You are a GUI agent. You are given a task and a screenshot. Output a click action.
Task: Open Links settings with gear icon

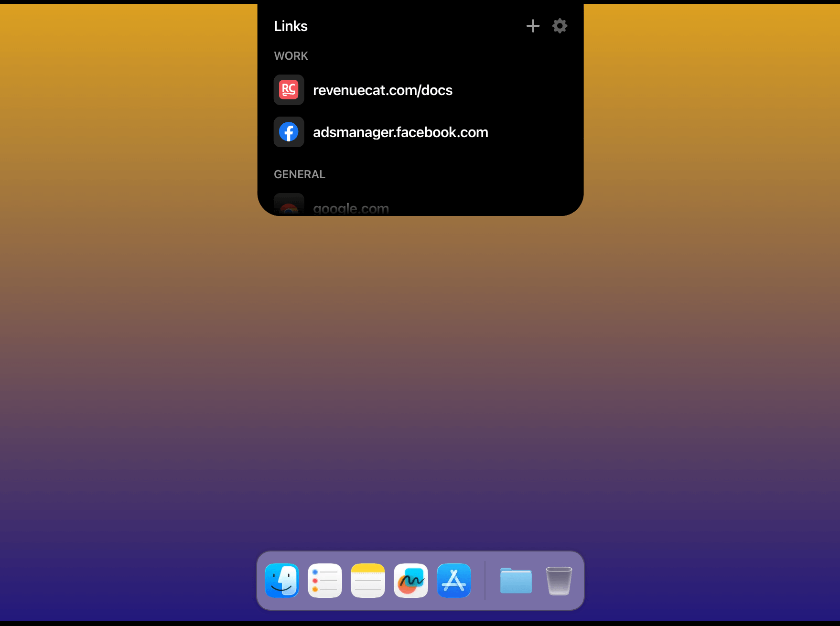tap(560, 26)
